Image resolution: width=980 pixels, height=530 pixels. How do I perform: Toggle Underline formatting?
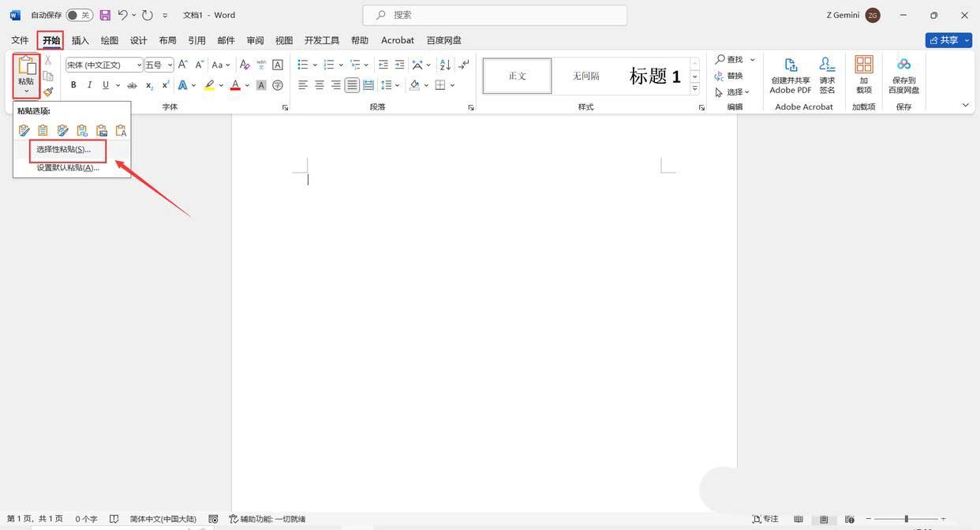tap(105, 85)
